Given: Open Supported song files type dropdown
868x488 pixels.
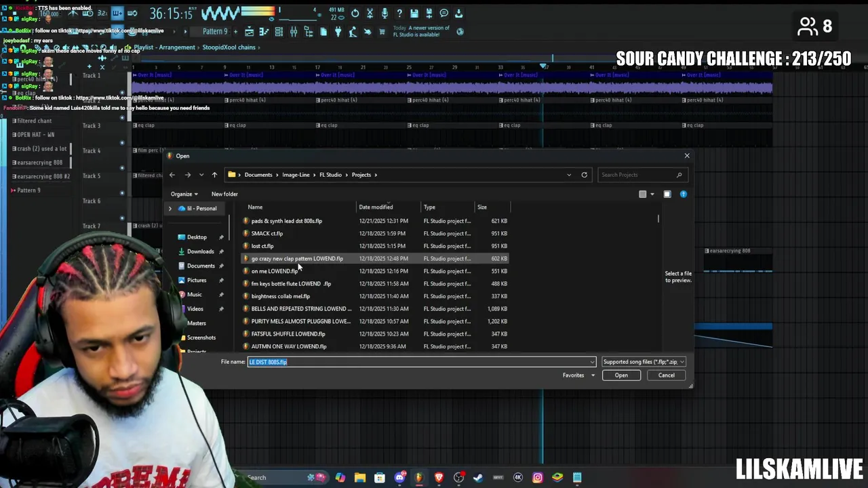Looking at the screenshot, I should [x=644, y=362].
